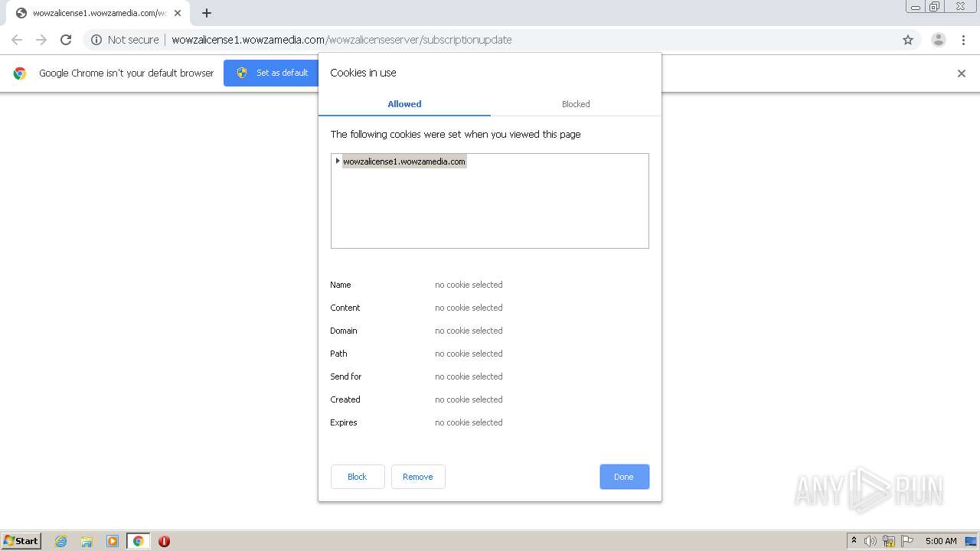The height and width of the screenshot is (551, 980).
Task: Bookmark this page with the star
Action: [908, 40]
